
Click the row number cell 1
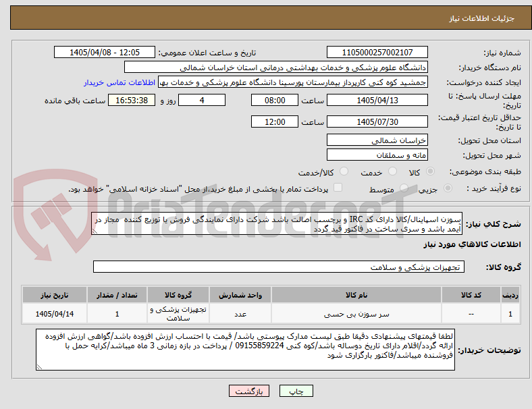click(x=510, y=314)
